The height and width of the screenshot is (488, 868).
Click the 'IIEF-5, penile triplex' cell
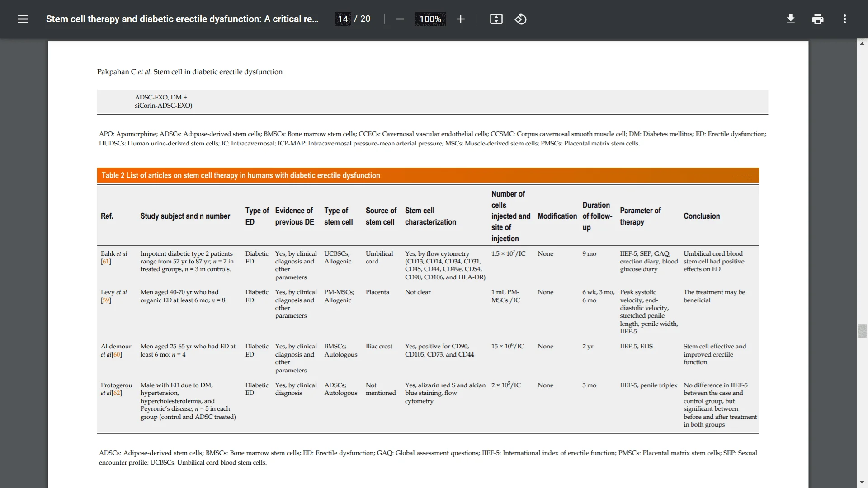pos(648,385)
